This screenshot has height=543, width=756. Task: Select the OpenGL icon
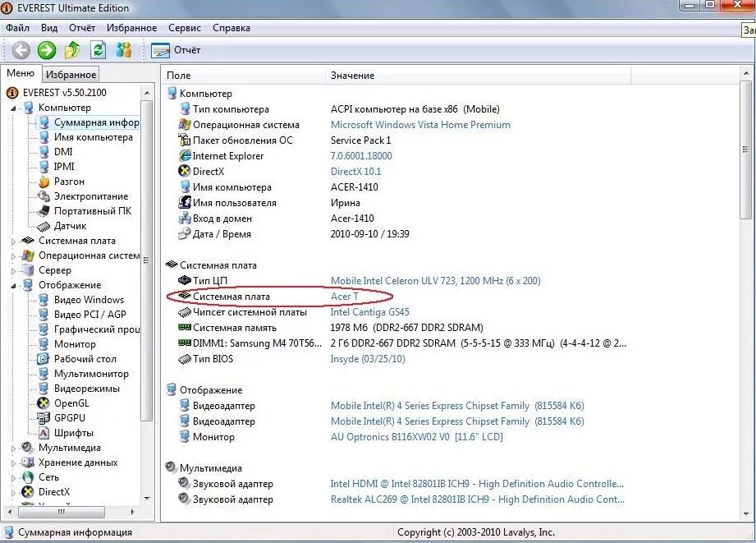coord(44,403)
